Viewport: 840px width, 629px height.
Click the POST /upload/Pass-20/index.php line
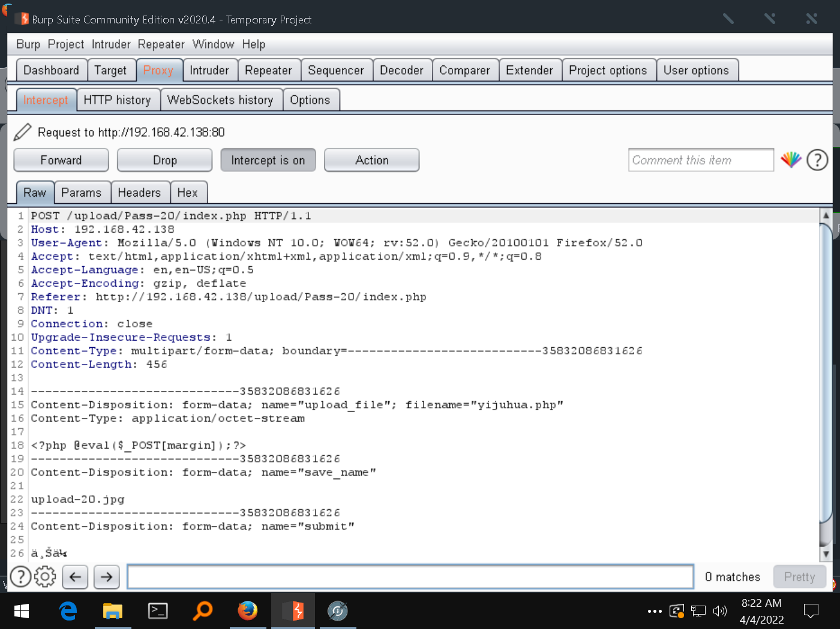(x=171, y=216)
